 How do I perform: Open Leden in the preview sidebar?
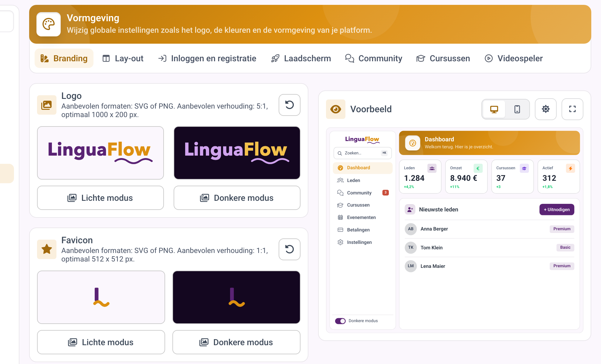[x=363, y=180]
